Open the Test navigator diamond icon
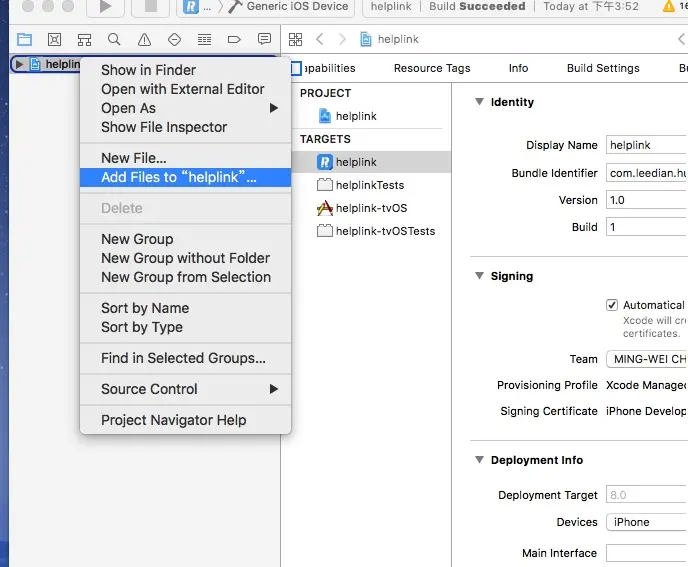This screenshot has height=567, width=688. 174,39
